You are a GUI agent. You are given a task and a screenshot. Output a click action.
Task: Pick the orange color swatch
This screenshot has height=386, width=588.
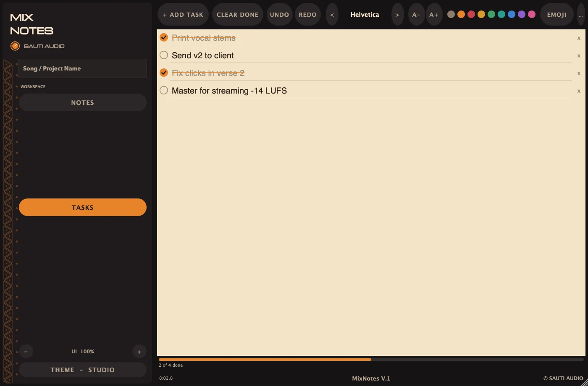click(x=461, y=14)
